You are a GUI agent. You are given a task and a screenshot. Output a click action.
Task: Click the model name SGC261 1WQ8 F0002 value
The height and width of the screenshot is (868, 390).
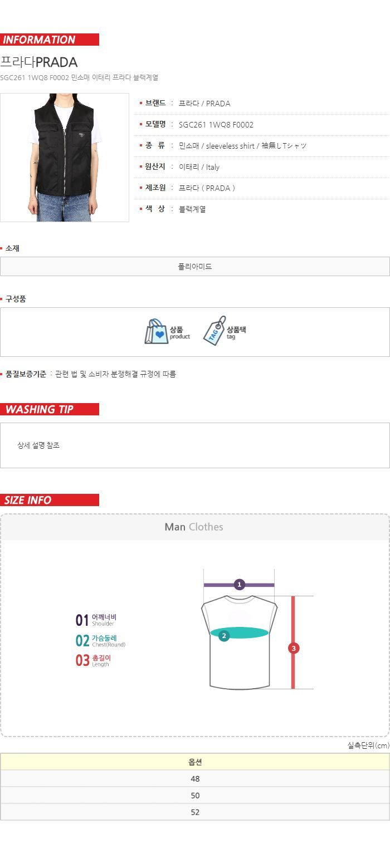[x=216, y=125]
